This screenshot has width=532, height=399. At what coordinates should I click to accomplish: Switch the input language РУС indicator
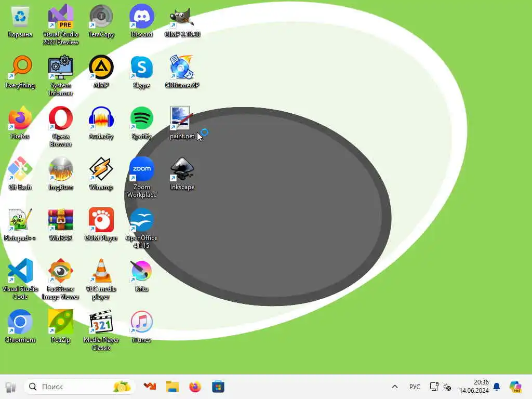coord(415,387)
